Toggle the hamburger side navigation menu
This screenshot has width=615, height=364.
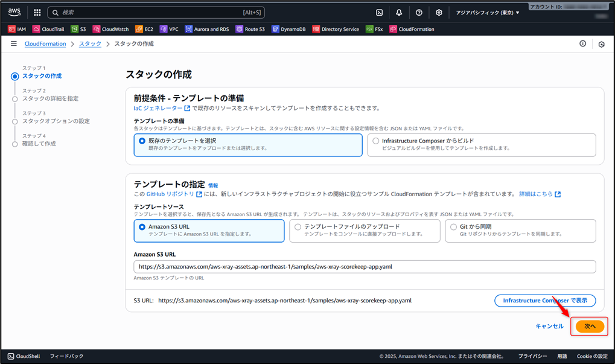pos(13,43)
